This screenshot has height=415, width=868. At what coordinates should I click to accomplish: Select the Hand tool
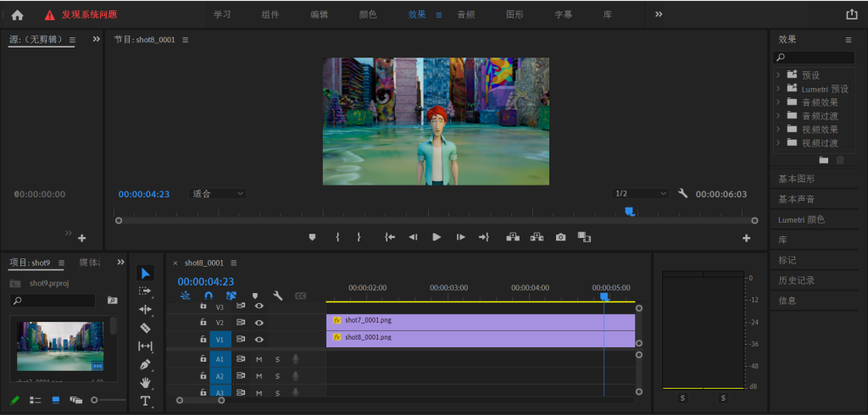pos(145,382)
